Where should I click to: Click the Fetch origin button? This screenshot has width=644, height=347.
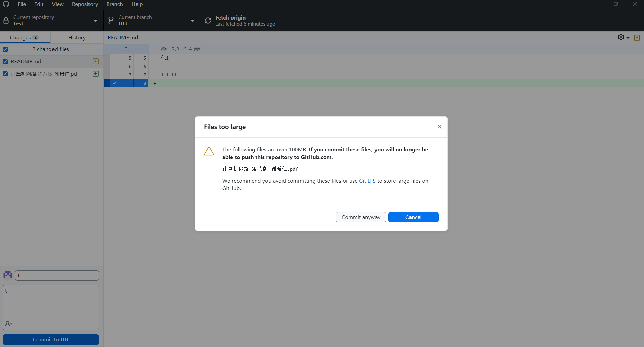click(248, 21)
